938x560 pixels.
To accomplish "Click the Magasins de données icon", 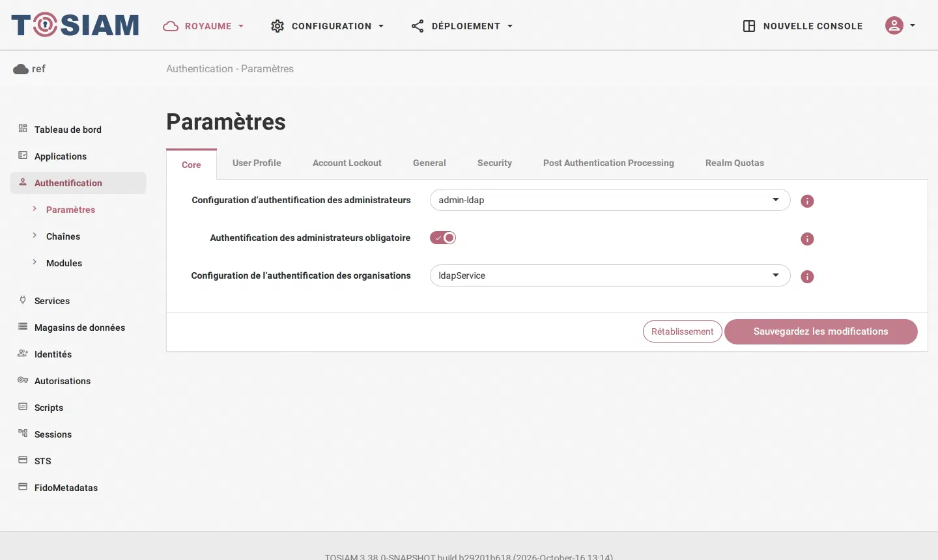I will (23, 327).
